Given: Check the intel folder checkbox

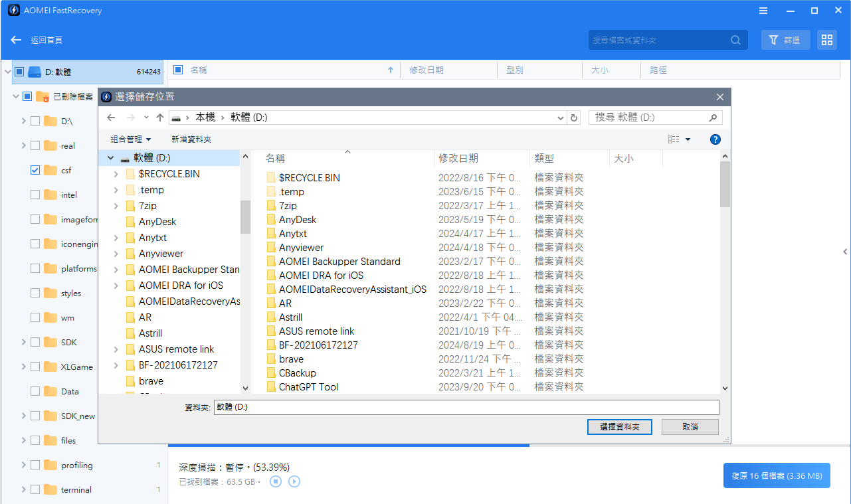Looking at the screenshot, I should click(35, 195).
